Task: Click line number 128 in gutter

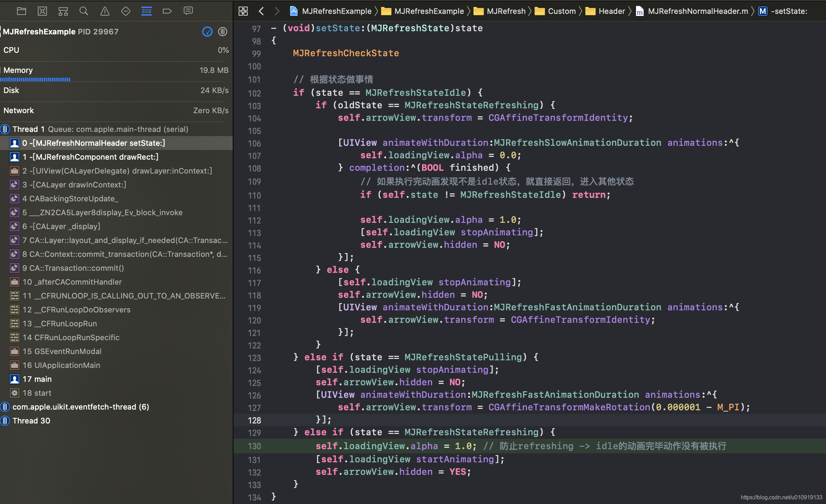Action: coord(254,420)
